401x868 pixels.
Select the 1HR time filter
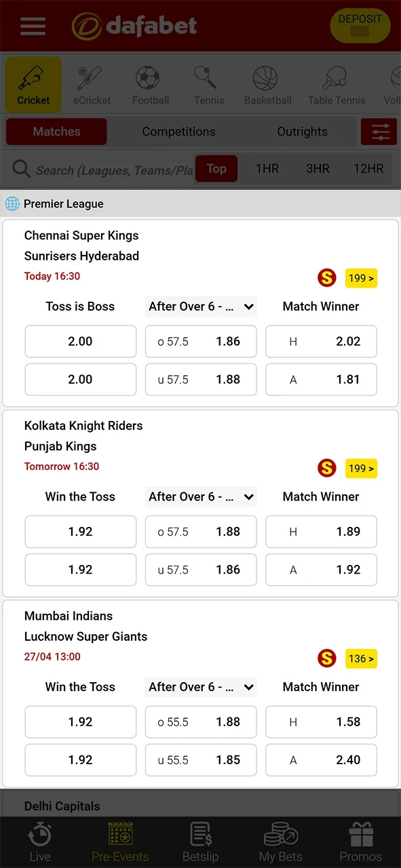(x=267, y=168)
